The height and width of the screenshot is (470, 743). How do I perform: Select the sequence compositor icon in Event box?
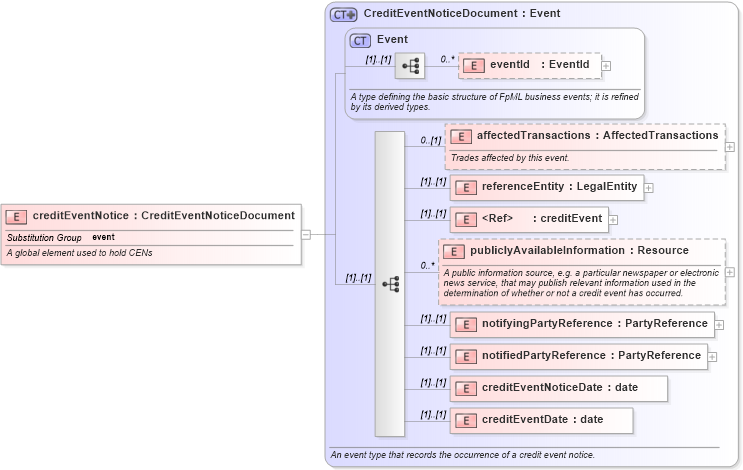410,66
